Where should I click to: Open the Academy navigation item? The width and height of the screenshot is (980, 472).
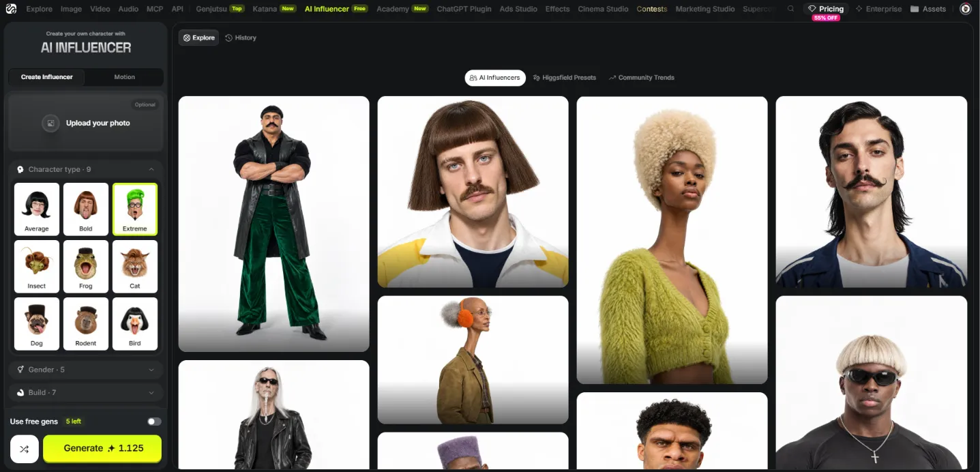click(402, 9)
